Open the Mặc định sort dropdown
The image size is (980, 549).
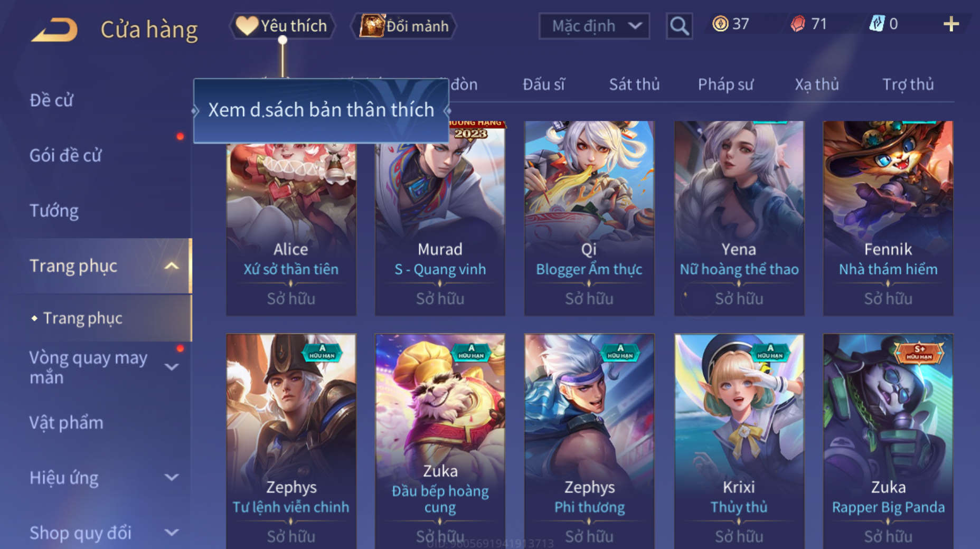tap(594, 26)
